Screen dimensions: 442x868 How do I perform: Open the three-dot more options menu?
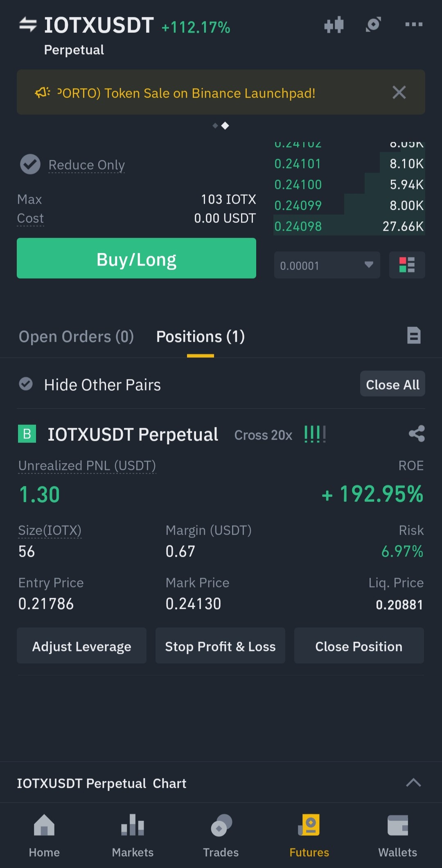(414, 25)
